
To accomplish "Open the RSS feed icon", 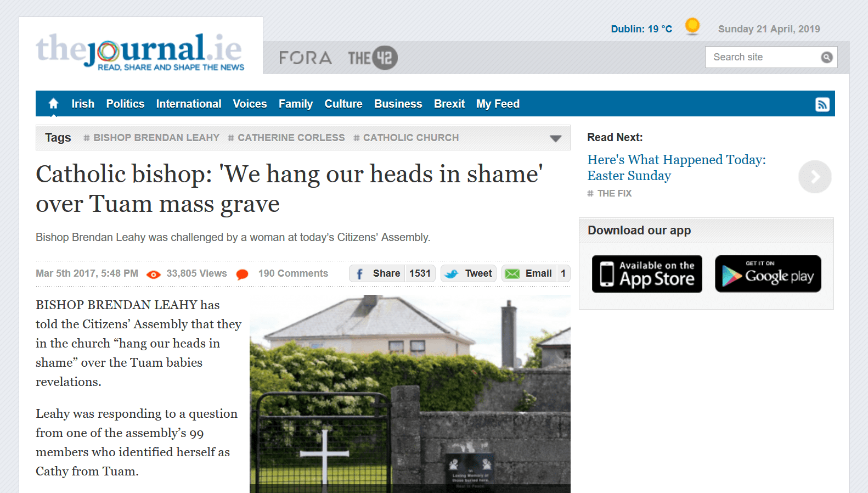I will 822,104.
